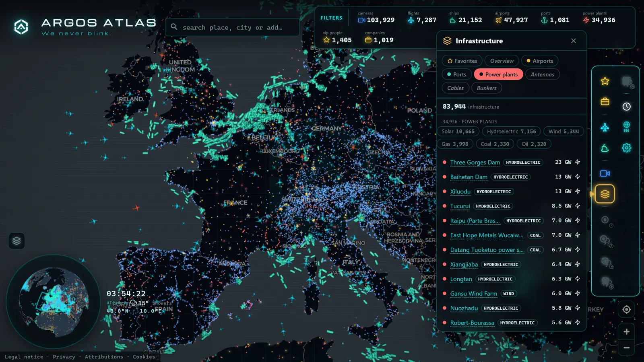Open the cameras sidebar icon

pyautogui.click(x=605, y=173)
